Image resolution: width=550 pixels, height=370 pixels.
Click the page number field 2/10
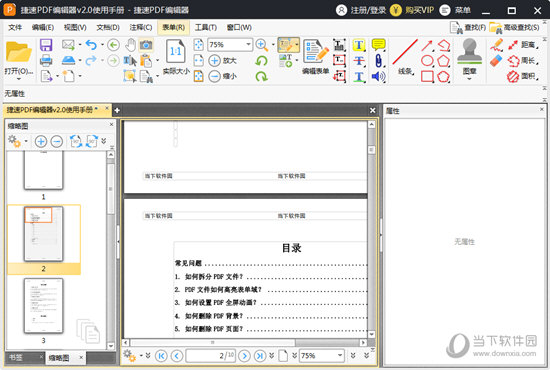(x=211, y=356)
